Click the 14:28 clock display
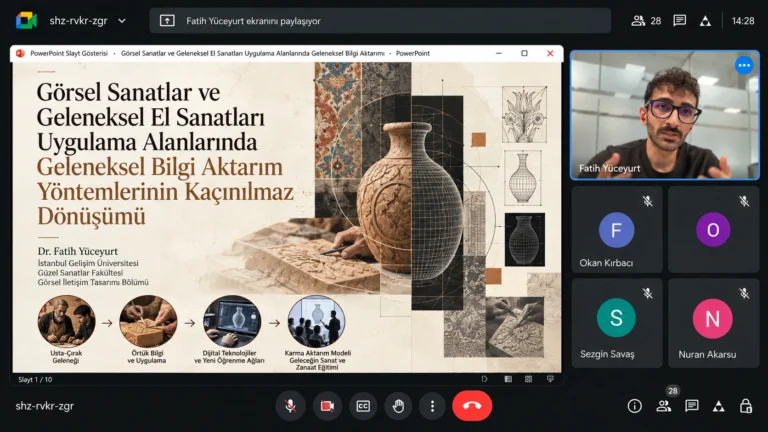Screen dimensions: 768x432 pyautogui.click(x=743, y=21)
